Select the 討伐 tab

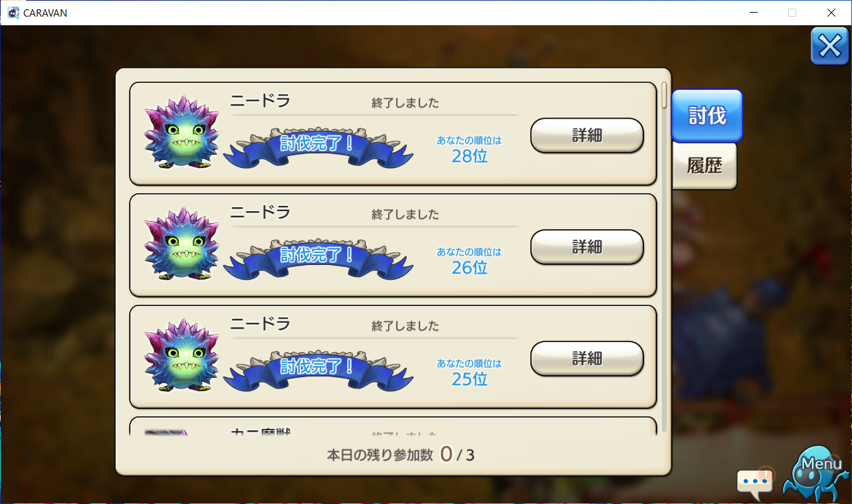pos(707,116)
